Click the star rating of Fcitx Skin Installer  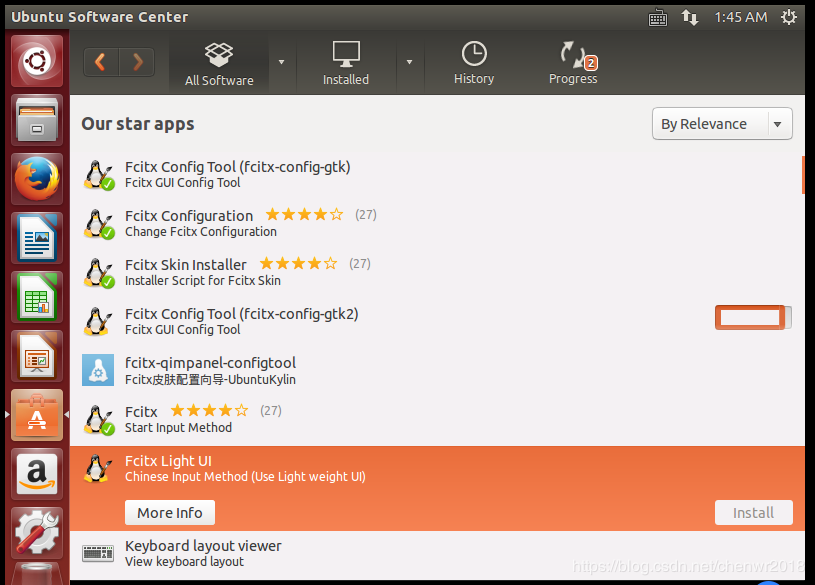(298, 263)
